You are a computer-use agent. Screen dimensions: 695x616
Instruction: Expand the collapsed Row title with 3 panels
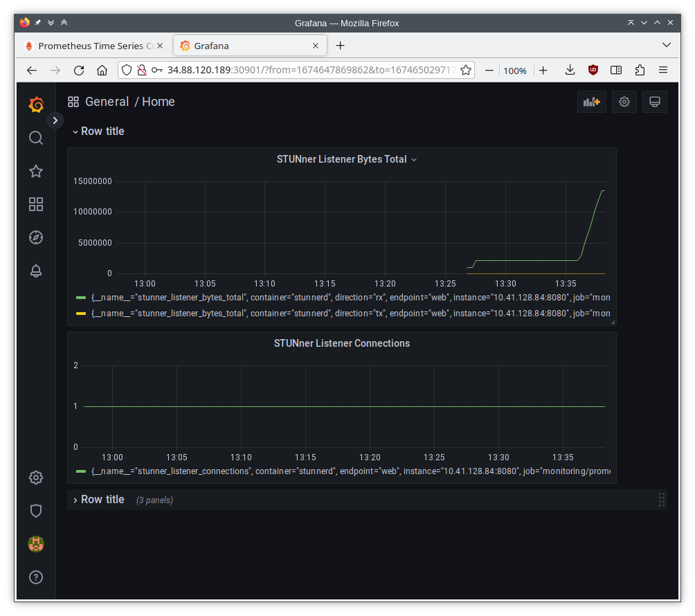(98, 500)
